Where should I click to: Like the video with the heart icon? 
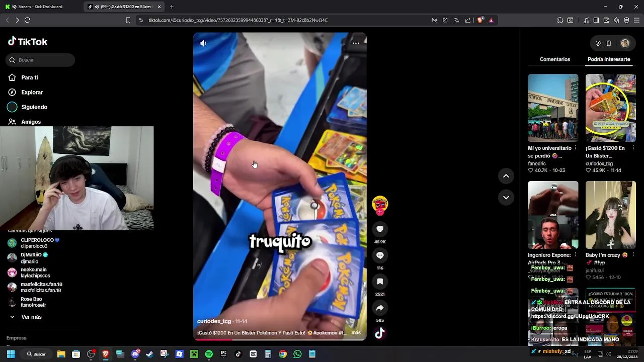pos(380,229)
